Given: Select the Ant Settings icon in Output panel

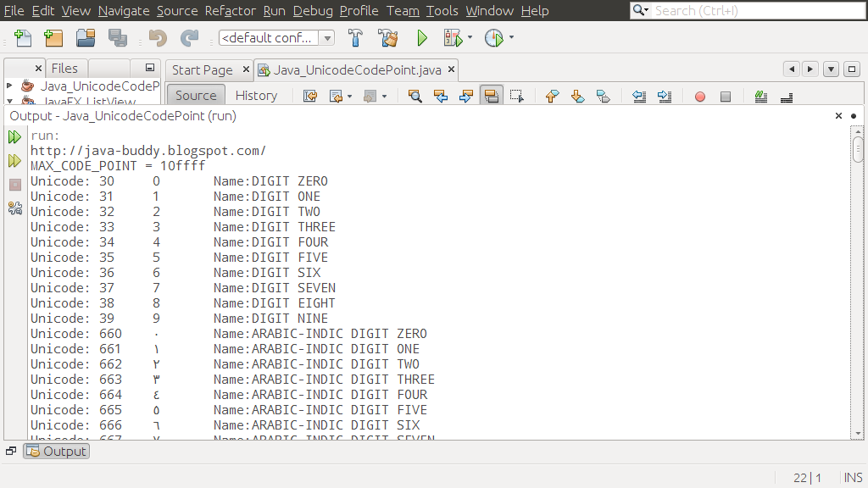Looking at the screenshot, I should pyautogui.click(x=14, y=206).
